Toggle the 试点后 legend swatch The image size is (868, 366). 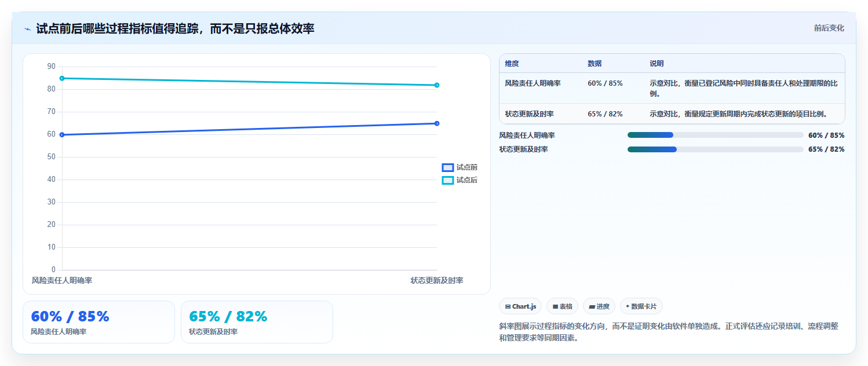[447, 180]
